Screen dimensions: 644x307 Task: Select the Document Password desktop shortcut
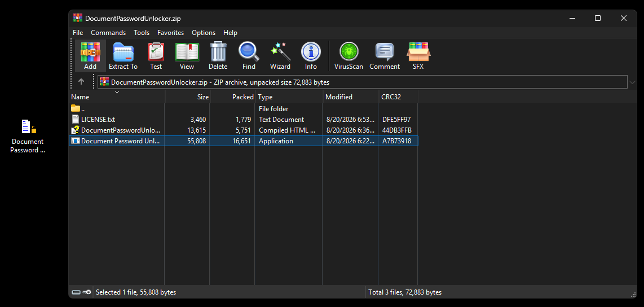pyautogui.click(x=28, y=136)
